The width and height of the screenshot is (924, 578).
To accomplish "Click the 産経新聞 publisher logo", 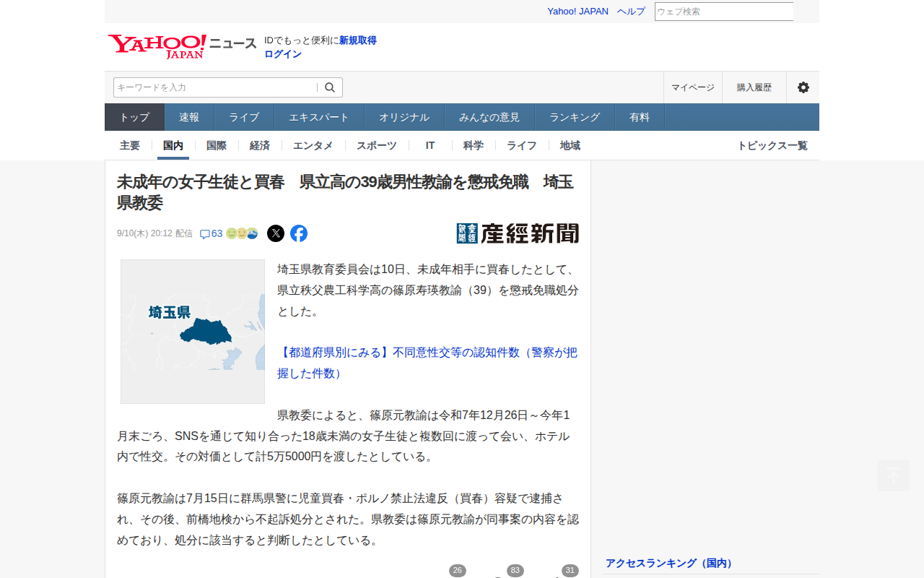I will tap(518, 233).
